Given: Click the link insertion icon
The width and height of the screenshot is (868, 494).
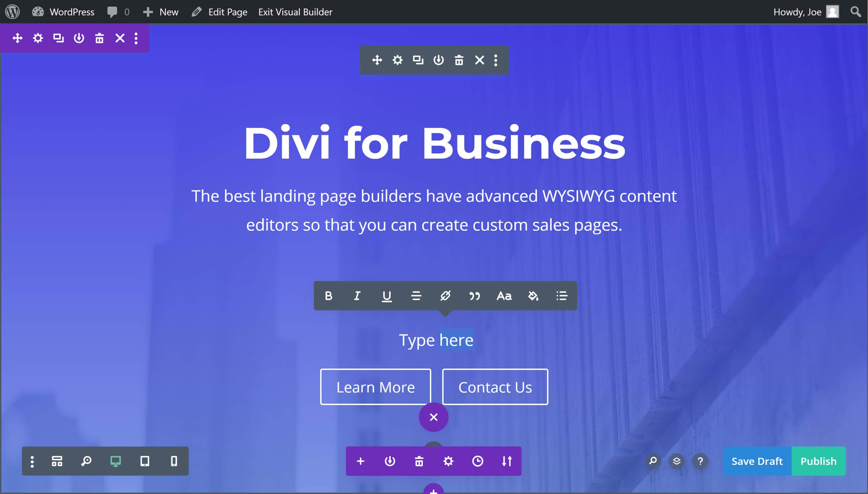Looking at the screenshot, I should (x=445, y=296).
